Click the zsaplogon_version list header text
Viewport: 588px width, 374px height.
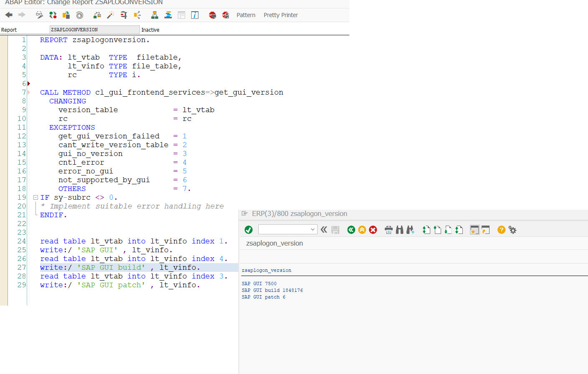[267, 270]
